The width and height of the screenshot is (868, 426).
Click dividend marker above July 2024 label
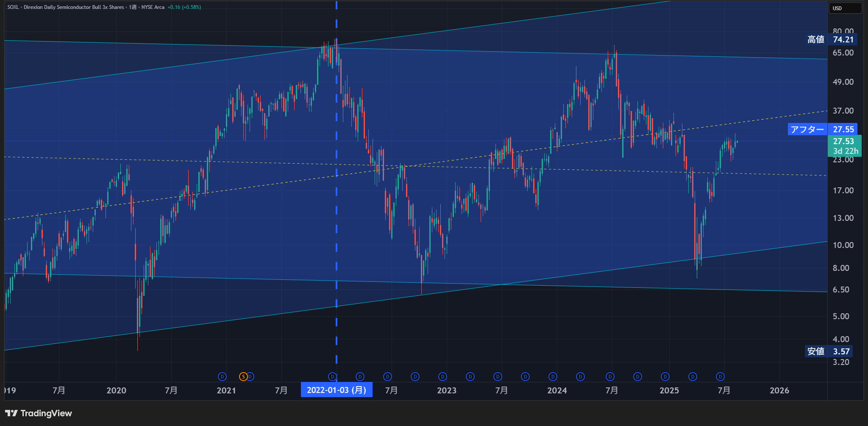pos(610,376)
